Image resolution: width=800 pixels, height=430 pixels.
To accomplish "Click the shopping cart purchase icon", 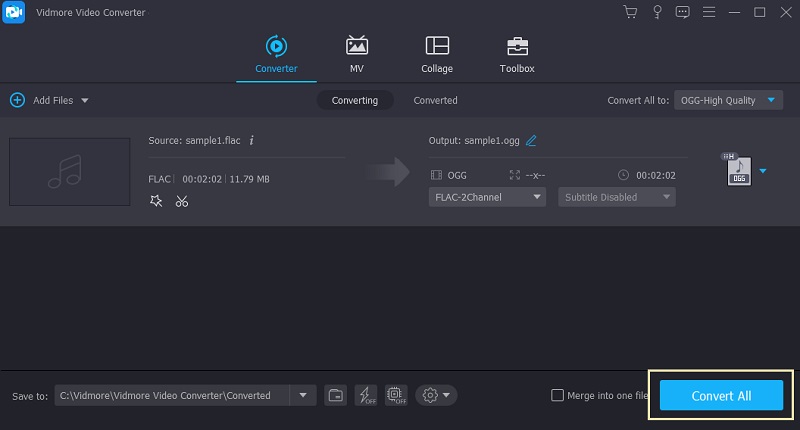I will point(630,12).
